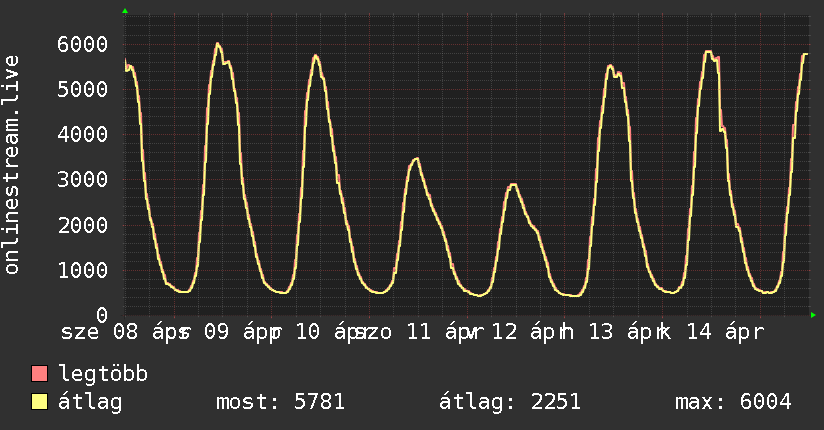Viewport: 824px width, 430px height.
Task: Click the green arrow at x-axis end
Action: pyautogui.click(x=813, y=315)
